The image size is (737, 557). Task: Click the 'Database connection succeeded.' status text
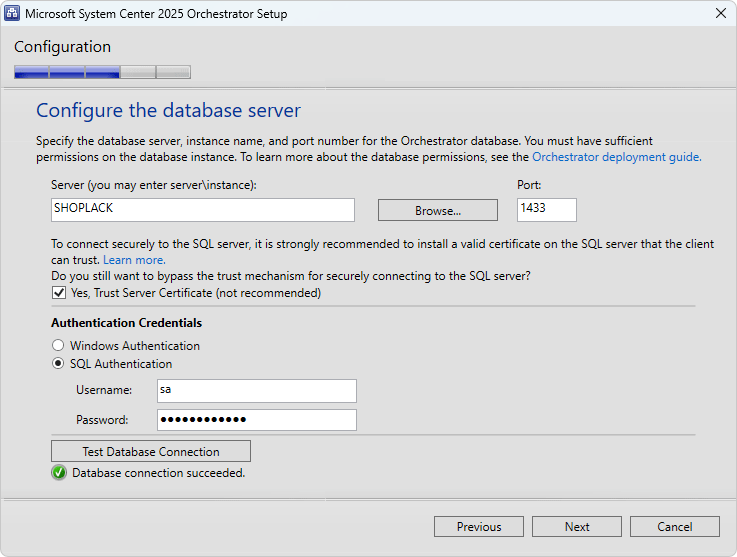coord(158,473)
